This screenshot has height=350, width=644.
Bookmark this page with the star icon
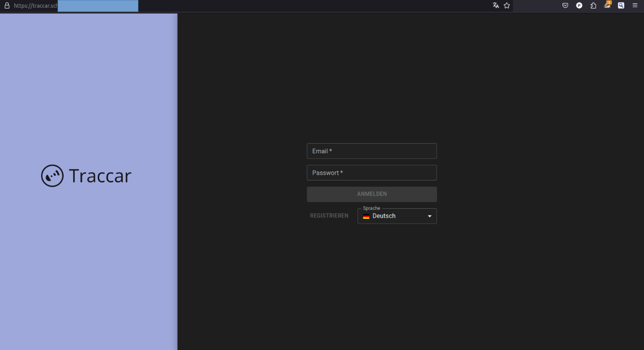point(507,6)
